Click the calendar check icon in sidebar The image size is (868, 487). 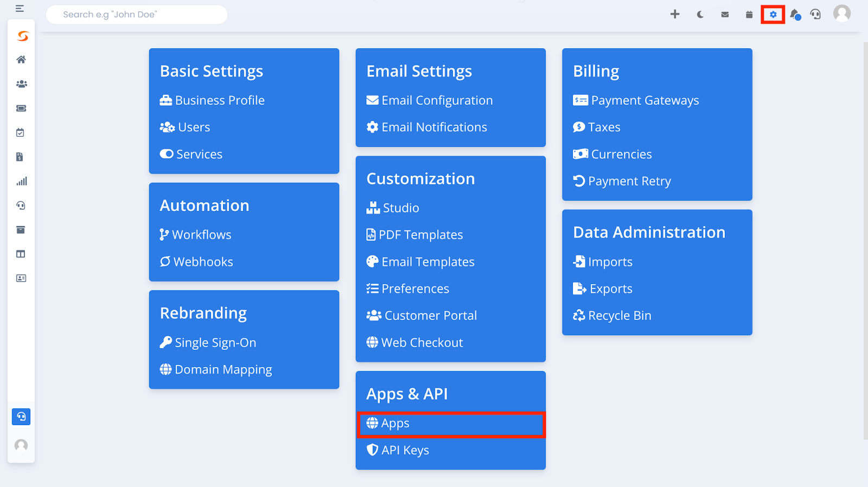pyautogui.click(x=21, y=132)
